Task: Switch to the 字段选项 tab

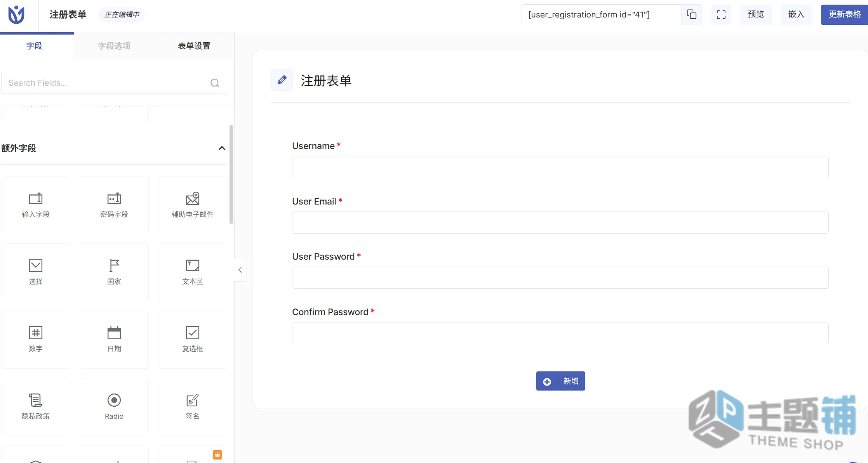Action: (x=114, y=46)
